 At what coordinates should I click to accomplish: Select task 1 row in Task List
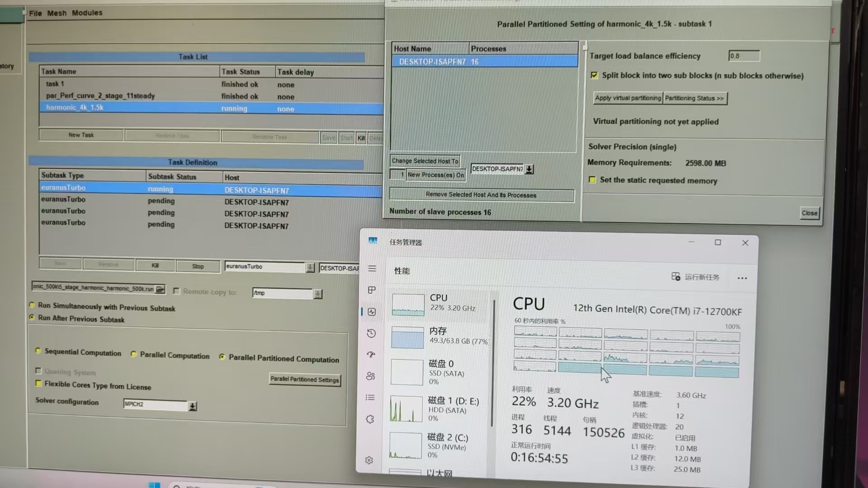pos(211,84)
